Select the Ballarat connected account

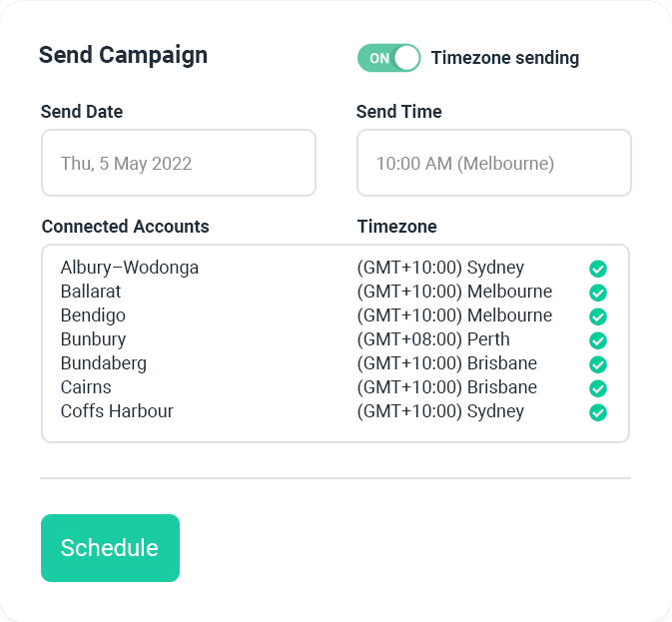pyautogui.click(x=91, y=292)
